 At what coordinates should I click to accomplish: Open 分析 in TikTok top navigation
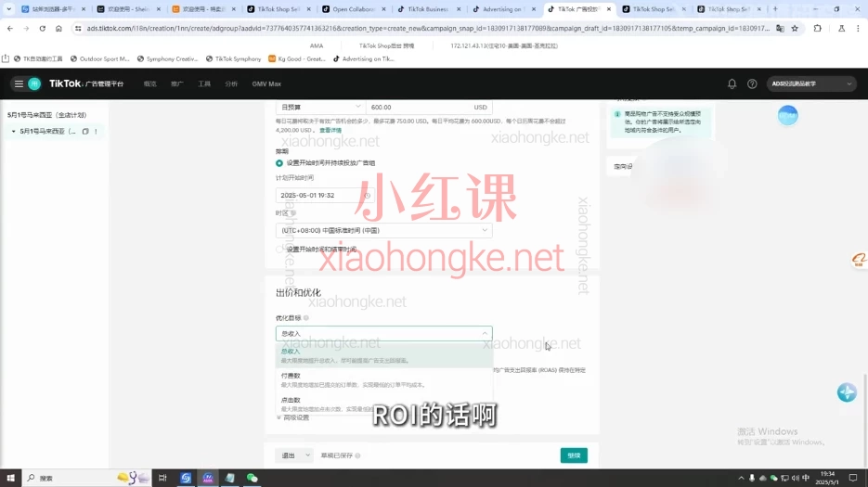click(231, 83)
